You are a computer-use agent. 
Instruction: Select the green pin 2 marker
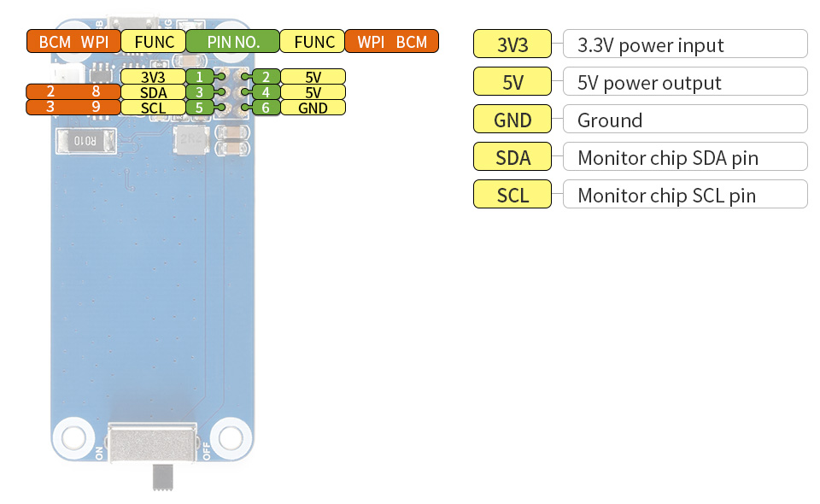pyautogui.click(x=266, y=77)
